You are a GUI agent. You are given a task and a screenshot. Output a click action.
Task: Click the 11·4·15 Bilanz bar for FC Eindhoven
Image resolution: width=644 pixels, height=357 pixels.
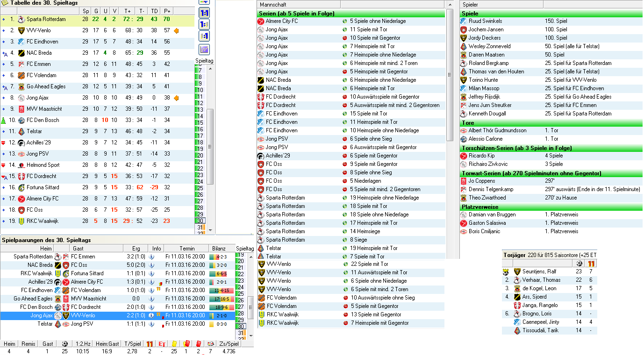pyautogui.click(x=222, y=290)
